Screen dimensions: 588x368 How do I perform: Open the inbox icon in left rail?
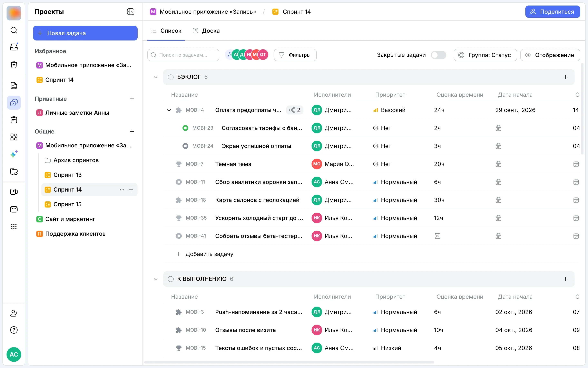(14, 47)
